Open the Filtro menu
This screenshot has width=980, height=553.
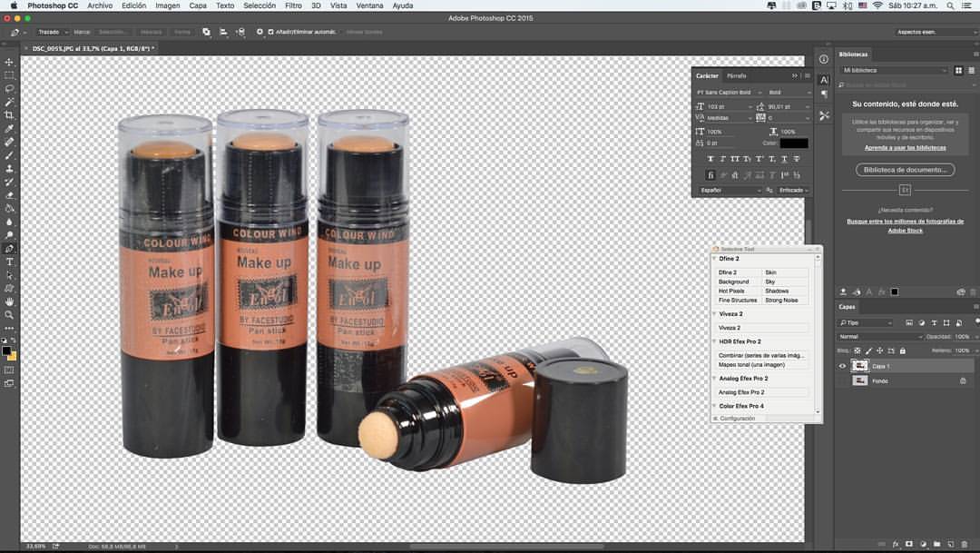click(293, 5)
